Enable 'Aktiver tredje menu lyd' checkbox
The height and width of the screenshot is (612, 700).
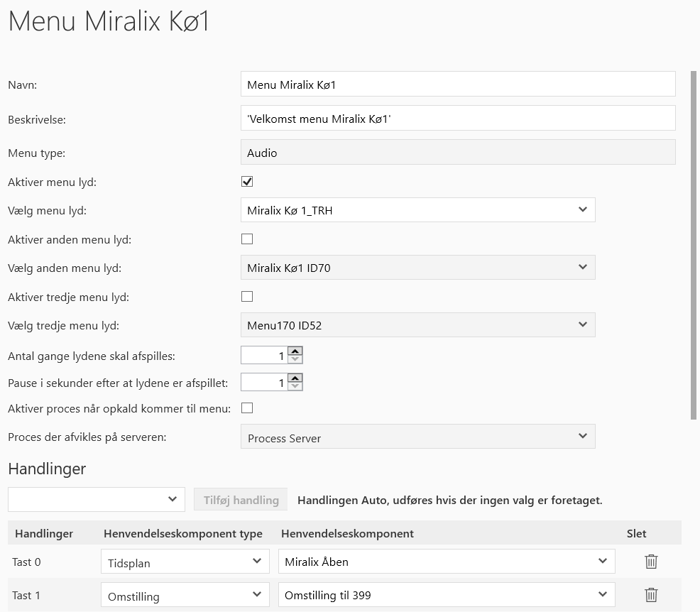coord(247,297)
